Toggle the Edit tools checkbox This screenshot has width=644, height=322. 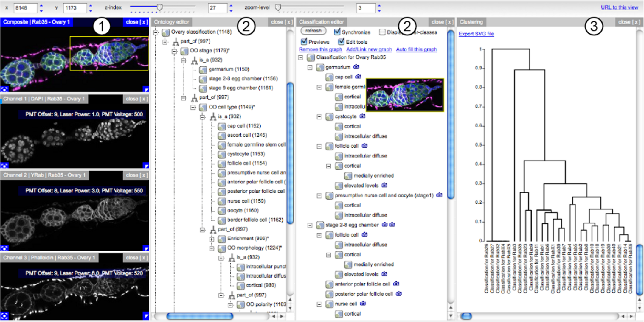[341, 42]
